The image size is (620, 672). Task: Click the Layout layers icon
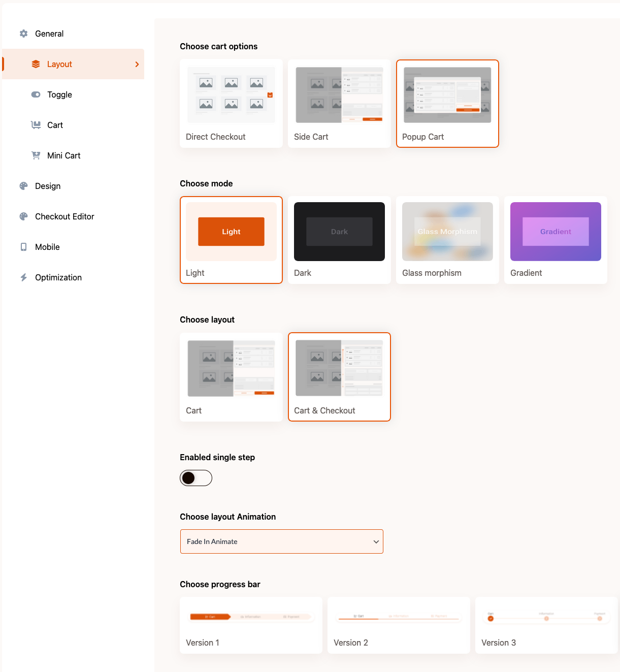[36, 64]
